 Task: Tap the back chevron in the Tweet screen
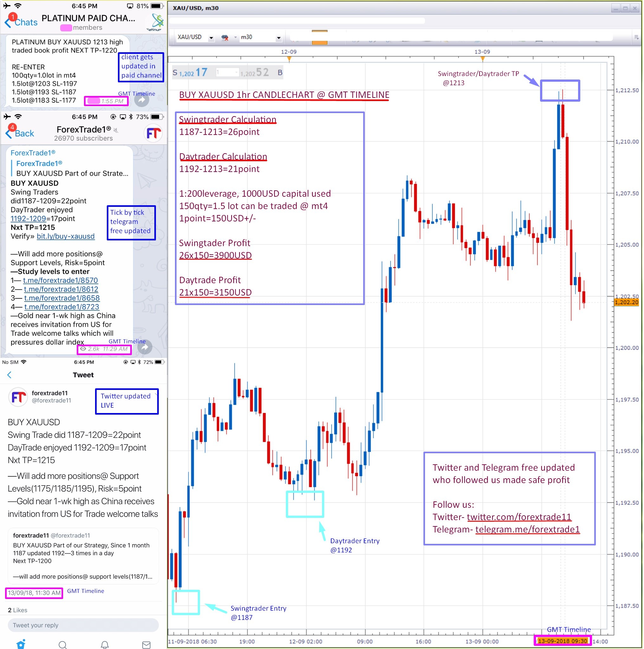(x=10, y=375)
